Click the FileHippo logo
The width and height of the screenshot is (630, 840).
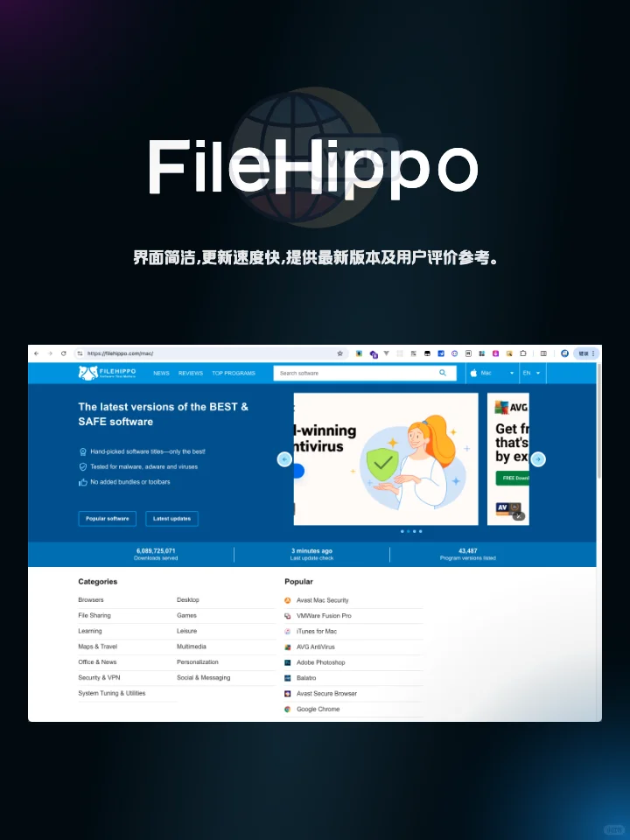107,373
